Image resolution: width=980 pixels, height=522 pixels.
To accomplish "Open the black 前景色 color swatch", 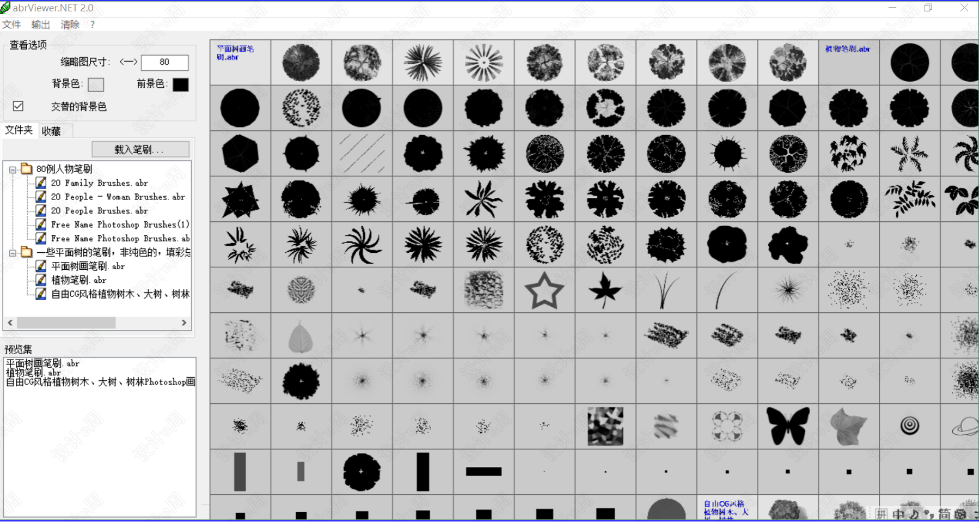I will tap(180, 84).
